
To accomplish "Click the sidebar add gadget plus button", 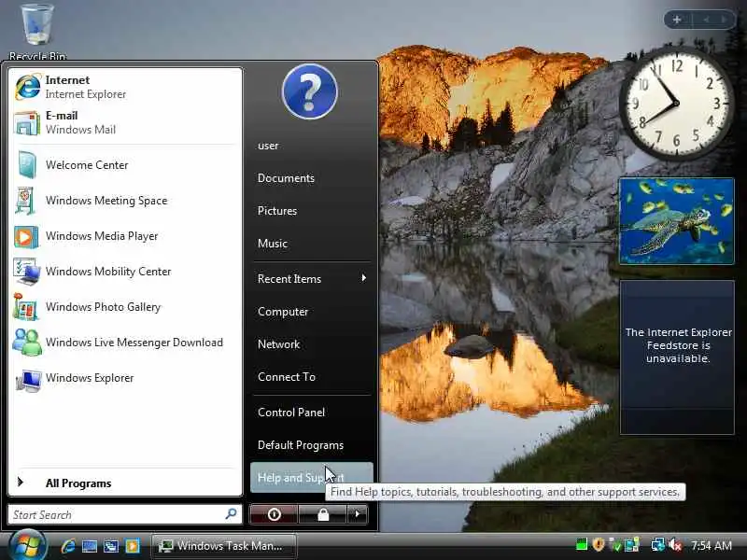I will tap(678, 20).
